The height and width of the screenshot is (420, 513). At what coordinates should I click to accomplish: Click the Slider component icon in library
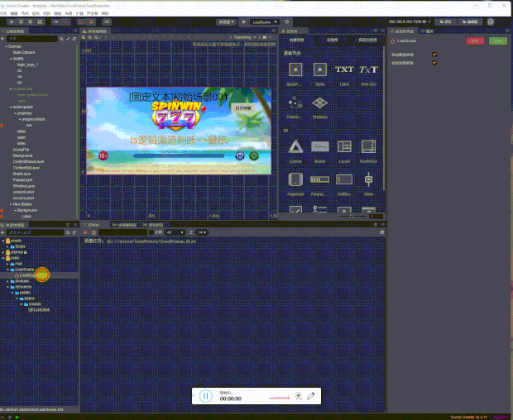tap(368, 179)
